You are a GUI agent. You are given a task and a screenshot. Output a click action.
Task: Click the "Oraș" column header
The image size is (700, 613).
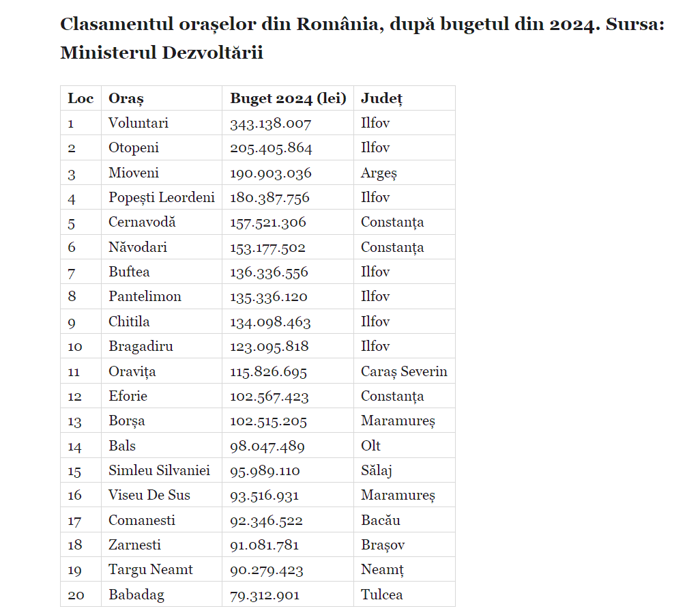[126, 98]
